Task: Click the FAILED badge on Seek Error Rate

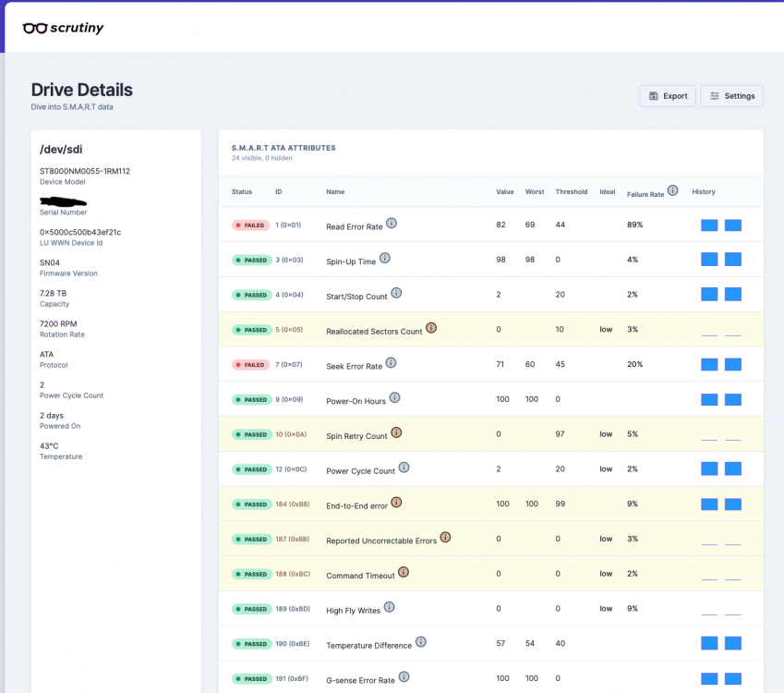Action: pos(250,365)
